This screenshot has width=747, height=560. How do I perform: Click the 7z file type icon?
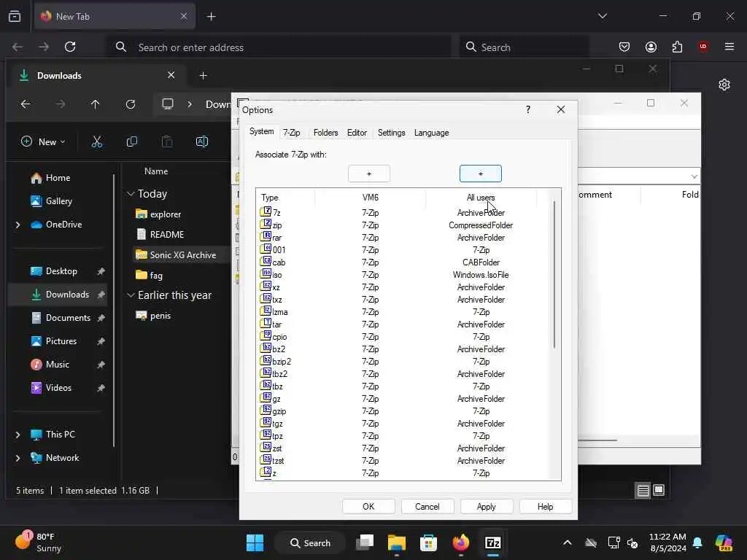tap(266, 211)
